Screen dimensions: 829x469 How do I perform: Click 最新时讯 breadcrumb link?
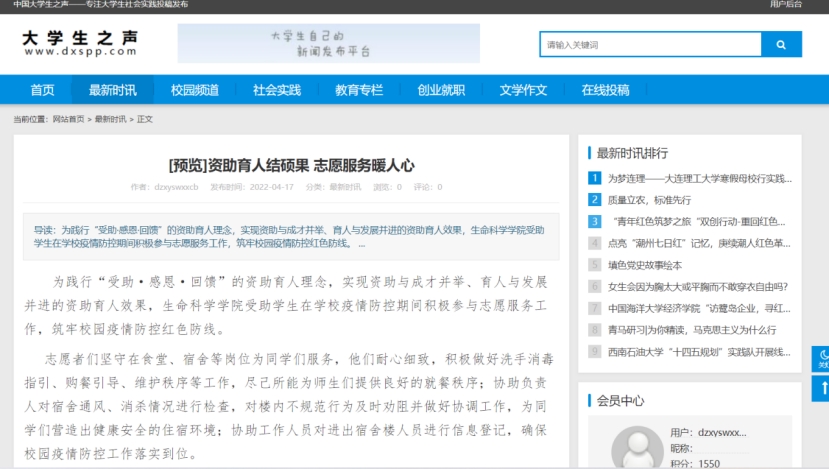click(110, 119)
